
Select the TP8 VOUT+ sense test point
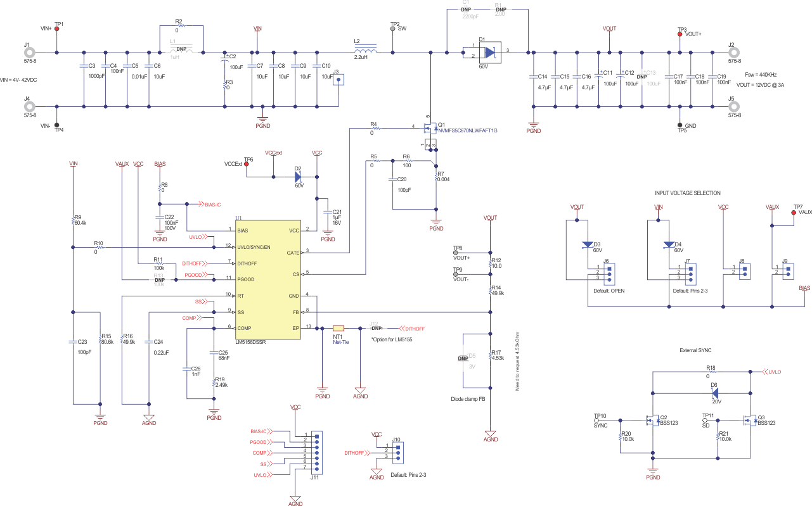(x=455, y=253)
